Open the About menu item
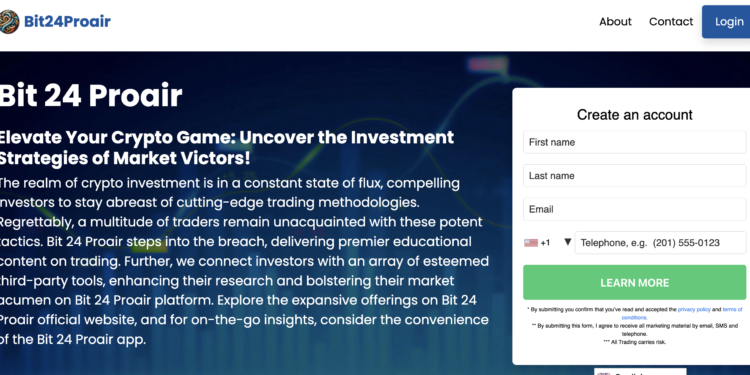The width and height of the screenshot is (750, 375). (615, 22)
